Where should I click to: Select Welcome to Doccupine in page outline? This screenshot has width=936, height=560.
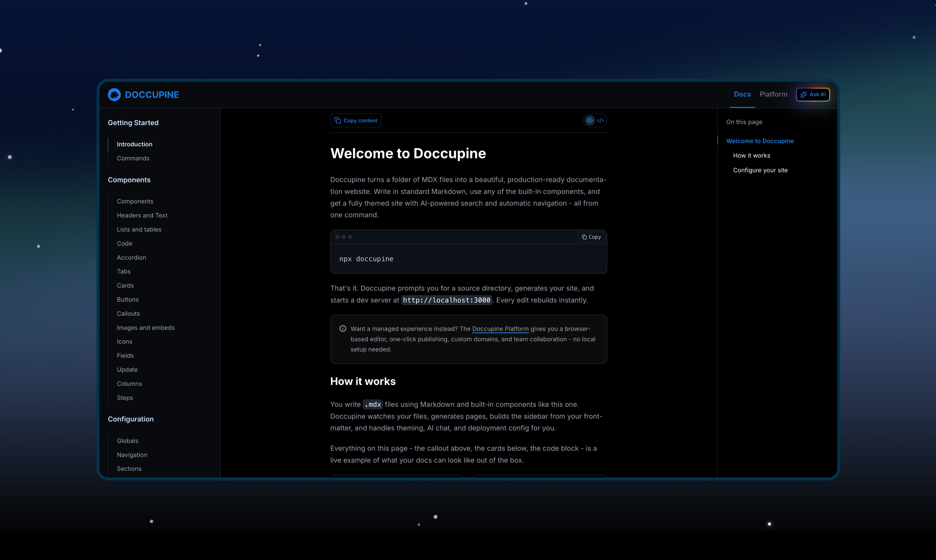(759, 141)
